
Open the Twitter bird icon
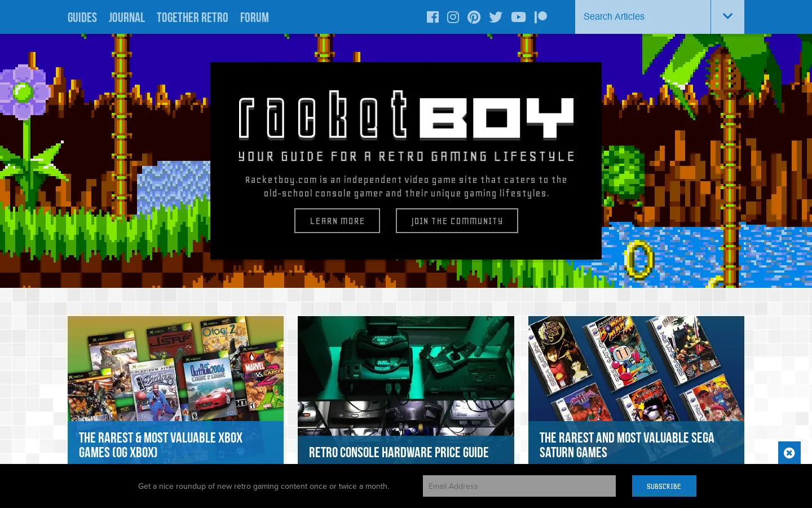tap(496, 17)
